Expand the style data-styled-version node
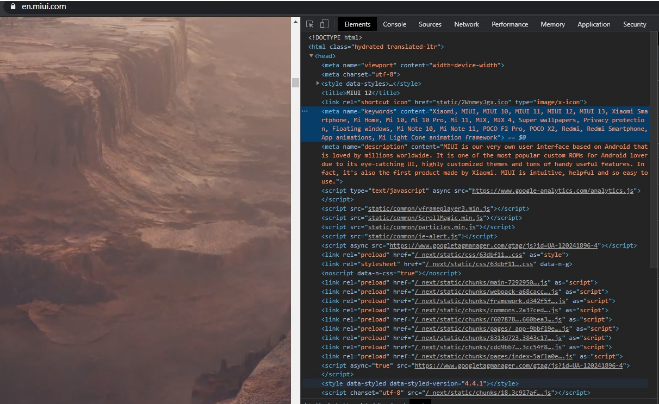659x404 pixels. pos(318,383)
